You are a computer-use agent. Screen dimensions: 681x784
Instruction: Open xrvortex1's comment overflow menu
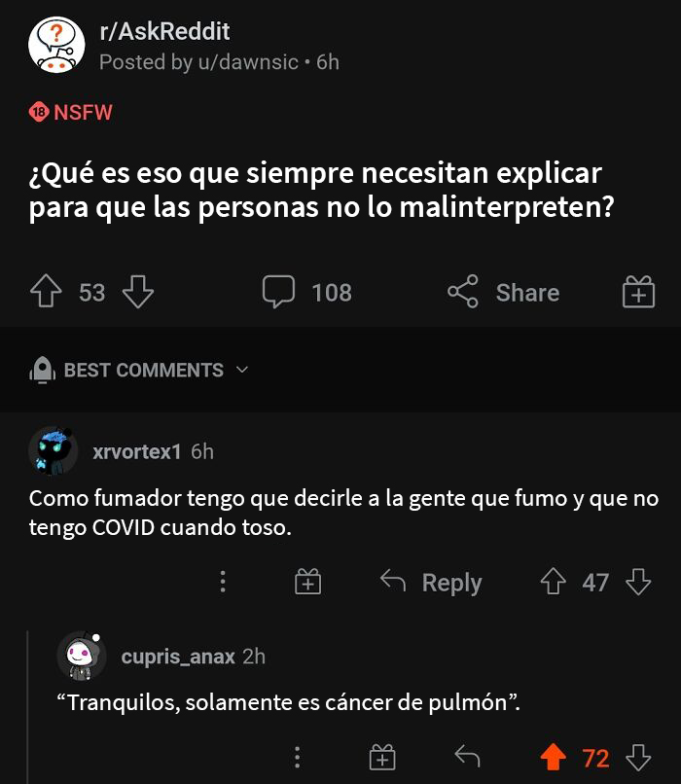[223, 582]
